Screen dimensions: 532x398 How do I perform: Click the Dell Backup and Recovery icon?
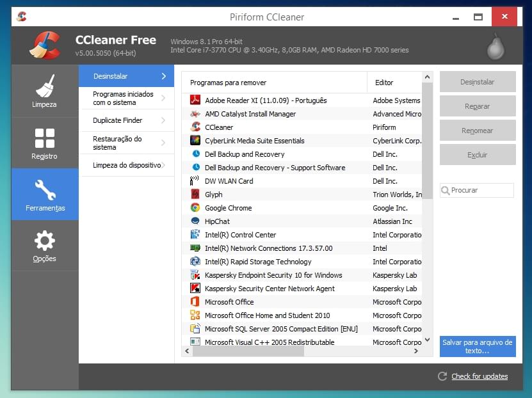(x=196, y=154)
